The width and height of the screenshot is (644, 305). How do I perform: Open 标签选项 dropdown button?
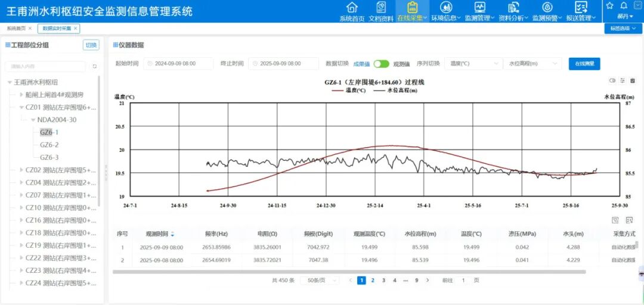tap(623, 29)
